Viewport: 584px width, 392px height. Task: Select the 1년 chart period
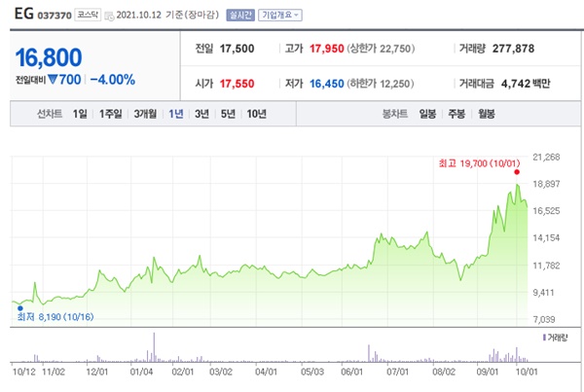176,114
